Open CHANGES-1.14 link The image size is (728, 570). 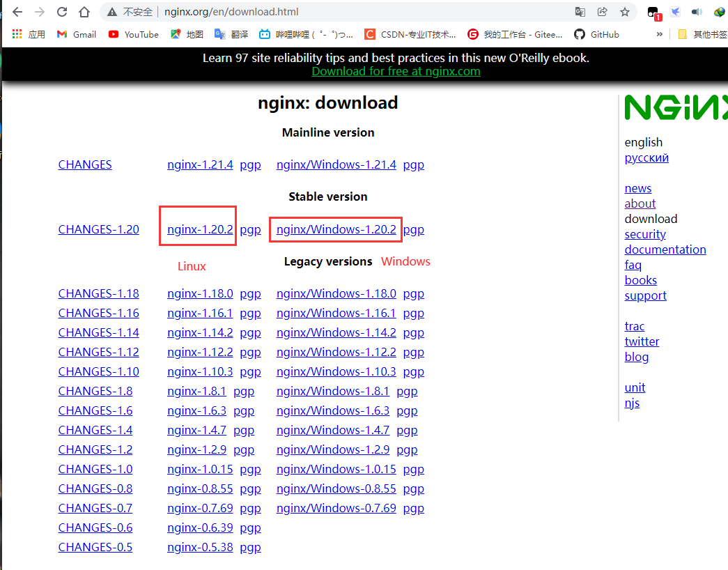pos(98,332)
